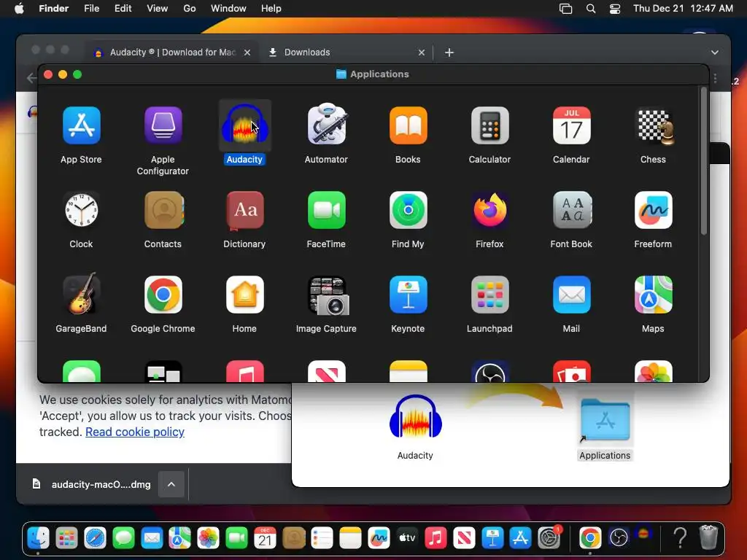Select the Contacts app in Applications window
This screenshot has width=747, height=560.
coord(163,210)
